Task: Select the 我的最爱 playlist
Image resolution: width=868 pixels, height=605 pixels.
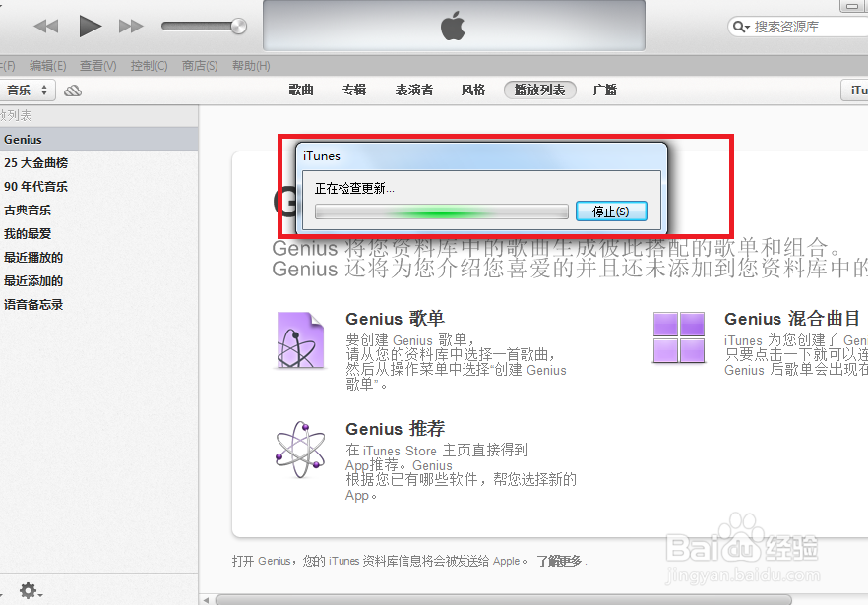Action: tap(99, 233)
